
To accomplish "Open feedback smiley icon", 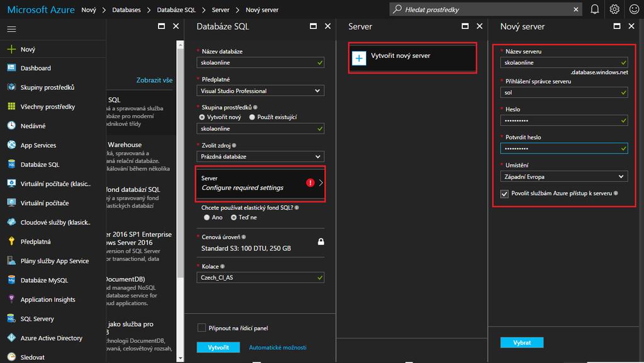I will pos(634,9).
